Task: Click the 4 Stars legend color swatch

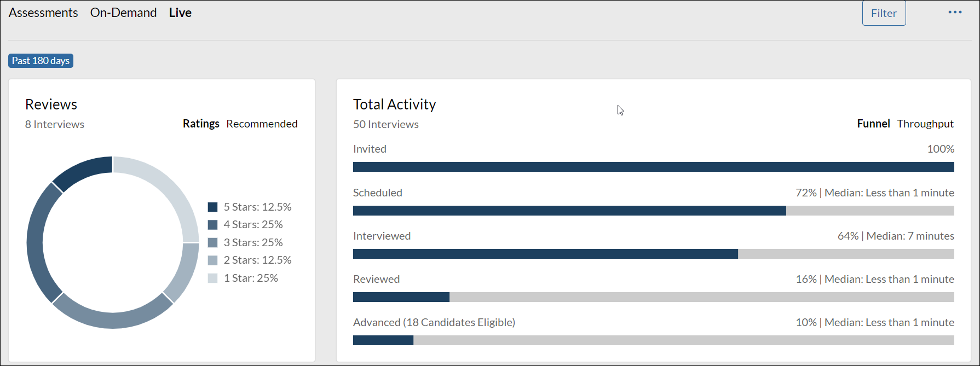Action: point(213,225)
